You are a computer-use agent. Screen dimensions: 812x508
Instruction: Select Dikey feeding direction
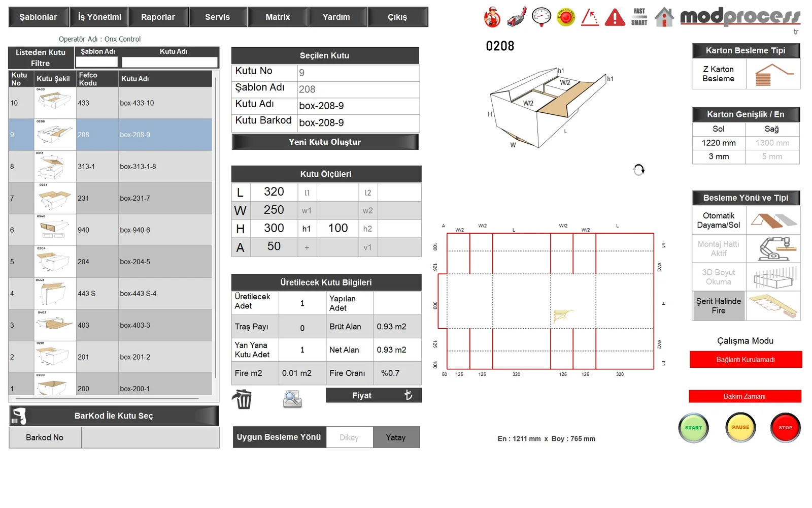point(349,437)
